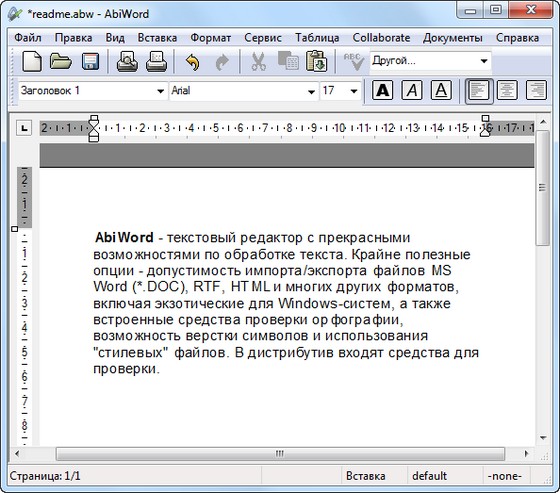Paste clipboard contents icon

(316, 61)
